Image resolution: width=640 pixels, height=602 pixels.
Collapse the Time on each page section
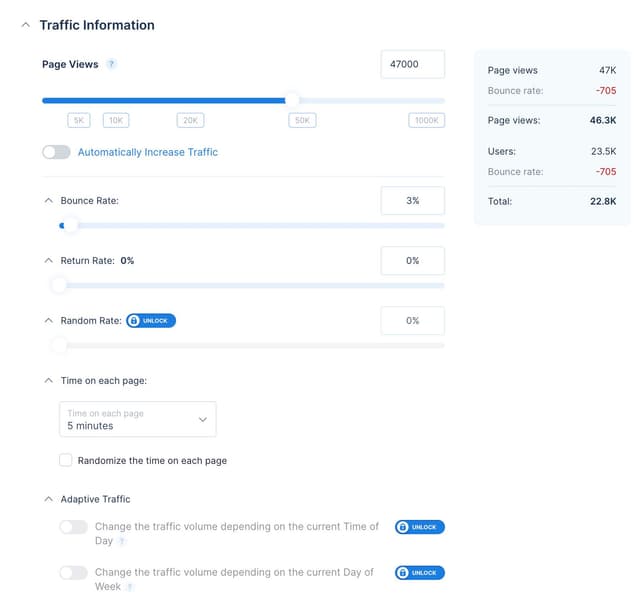click(x=49, y=380)
